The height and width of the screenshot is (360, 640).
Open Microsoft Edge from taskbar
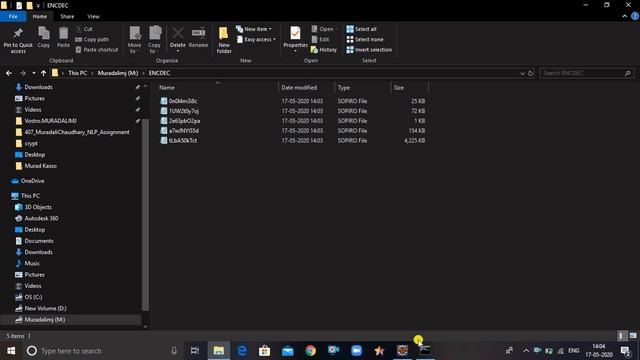242,351
